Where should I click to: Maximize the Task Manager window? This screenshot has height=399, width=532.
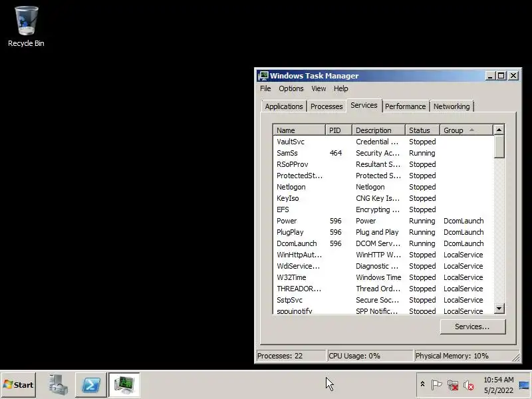[x=501, y=76]
